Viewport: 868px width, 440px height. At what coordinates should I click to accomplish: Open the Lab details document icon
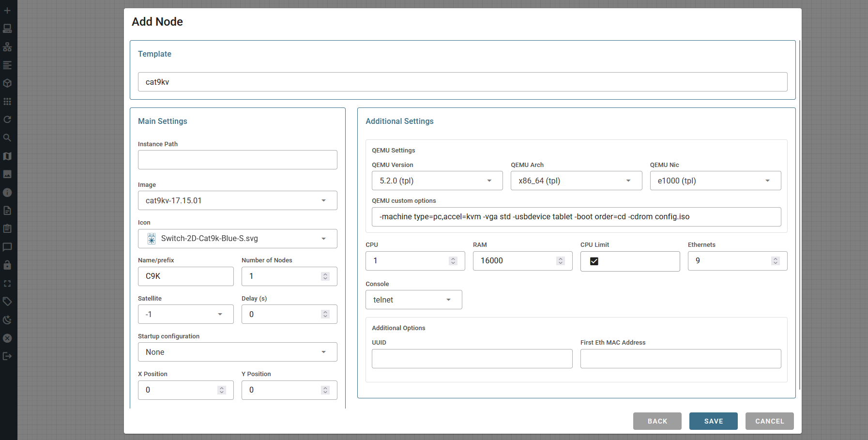tap(7, 211)
